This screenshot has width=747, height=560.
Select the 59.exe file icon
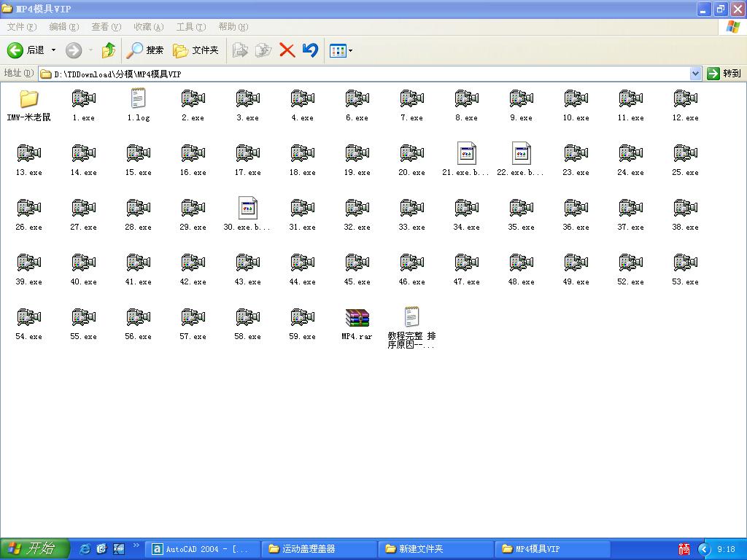coord(303,318)
